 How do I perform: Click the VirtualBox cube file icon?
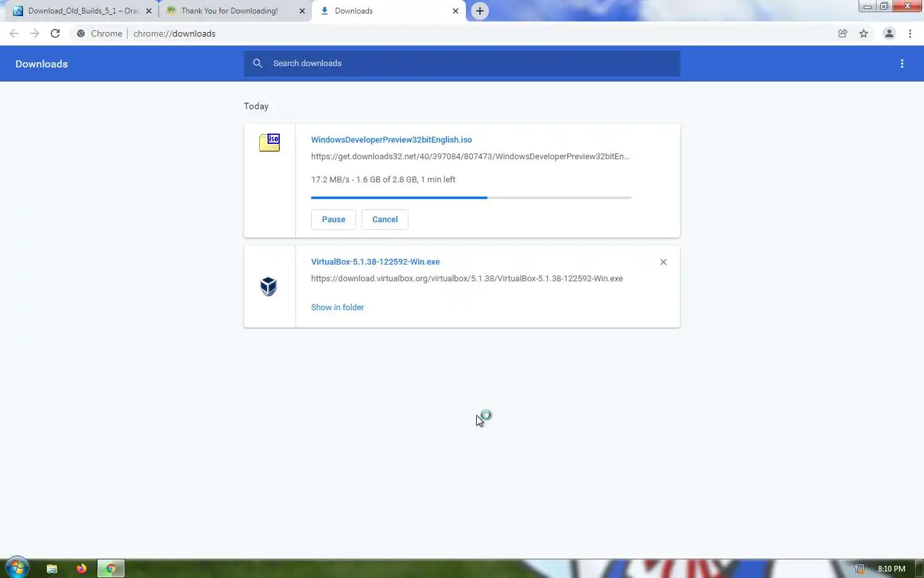tap(269, 286)
